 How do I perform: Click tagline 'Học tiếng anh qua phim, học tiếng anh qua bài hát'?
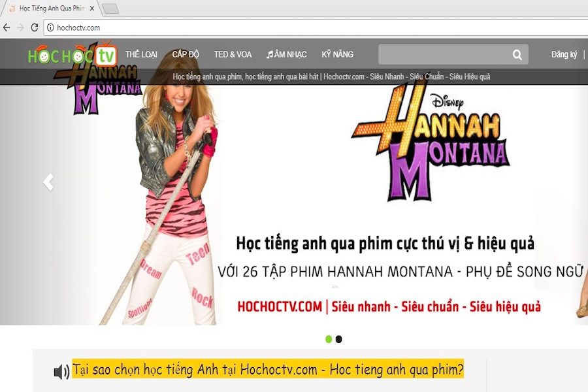(x=245, y=76)
